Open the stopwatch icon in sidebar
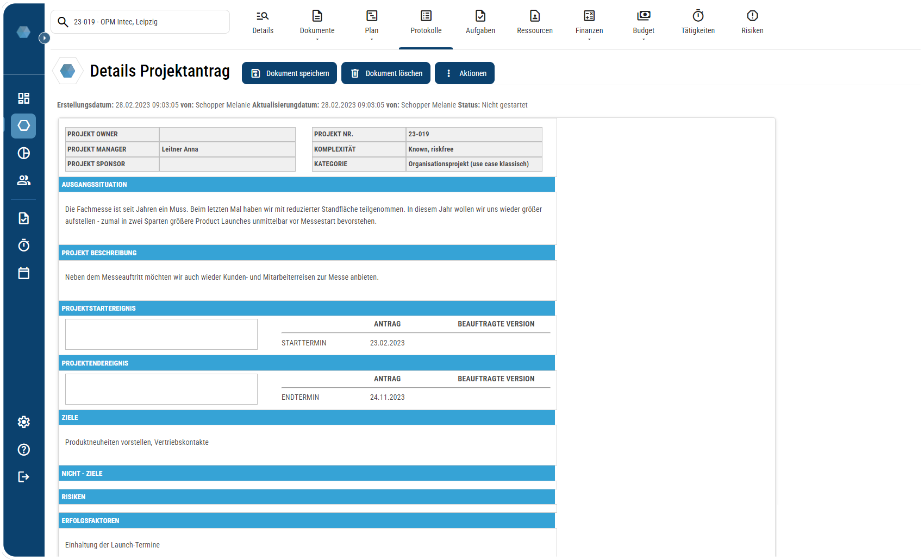The height and width of the screenshot is (560, 924). (23, 246)
